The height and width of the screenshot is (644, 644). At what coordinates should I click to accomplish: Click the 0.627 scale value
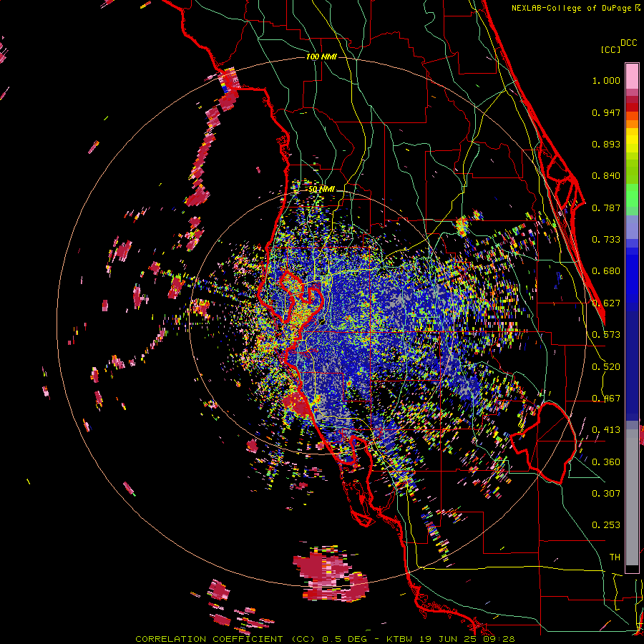pos(606,303)
